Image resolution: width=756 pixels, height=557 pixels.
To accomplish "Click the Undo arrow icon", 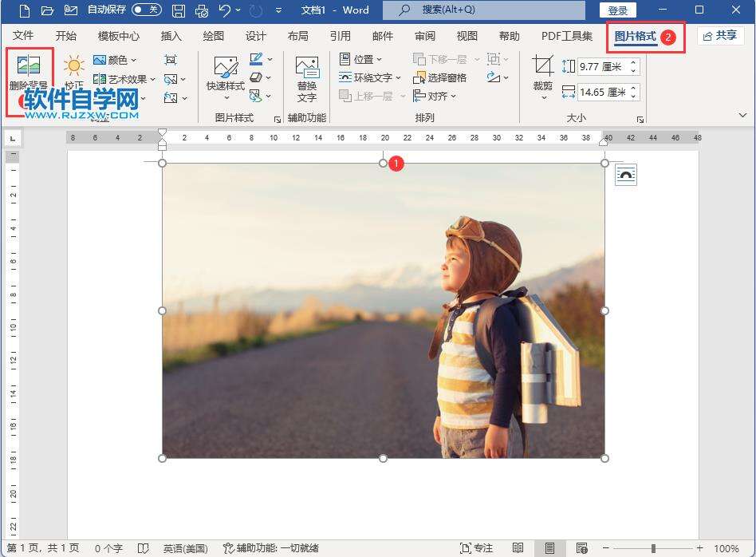I will pyautogui.click(x=225, y=10).
